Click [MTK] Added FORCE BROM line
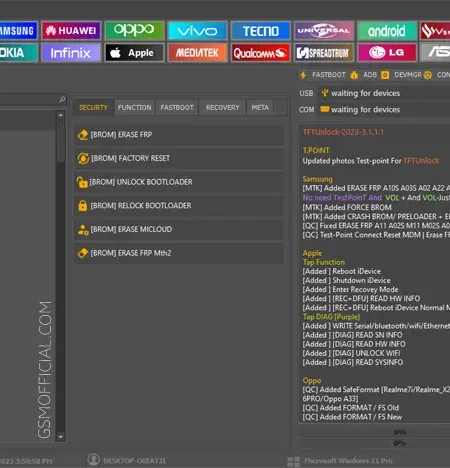This screenshot has width=450, height=468. pyautogui.click(x=347, y=207)
